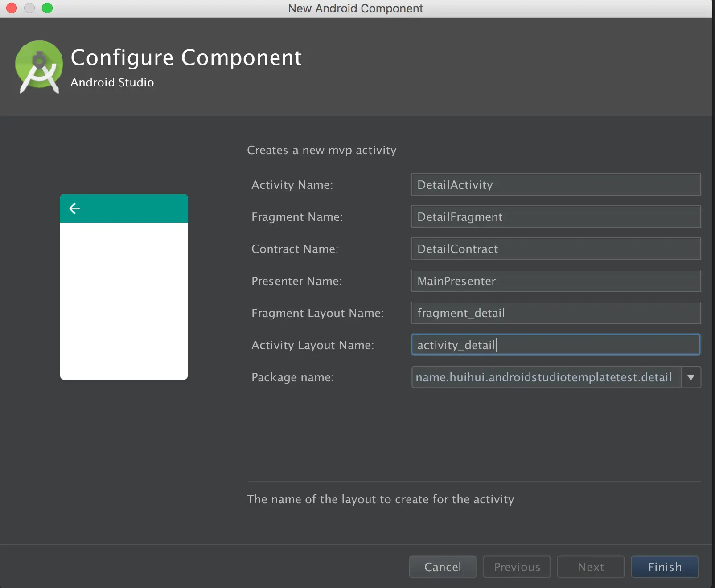Click the Android Studio logo icon
This screenshot has height=588, width=715.
39,66
